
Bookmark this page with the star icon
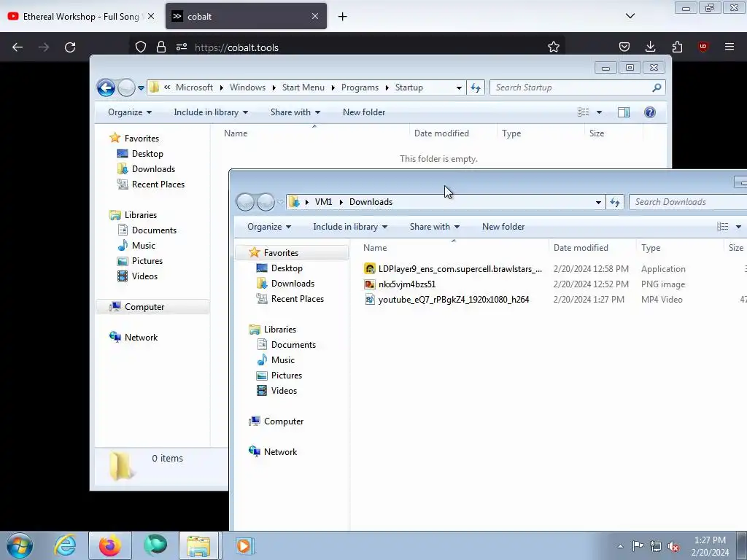point(553,47)
